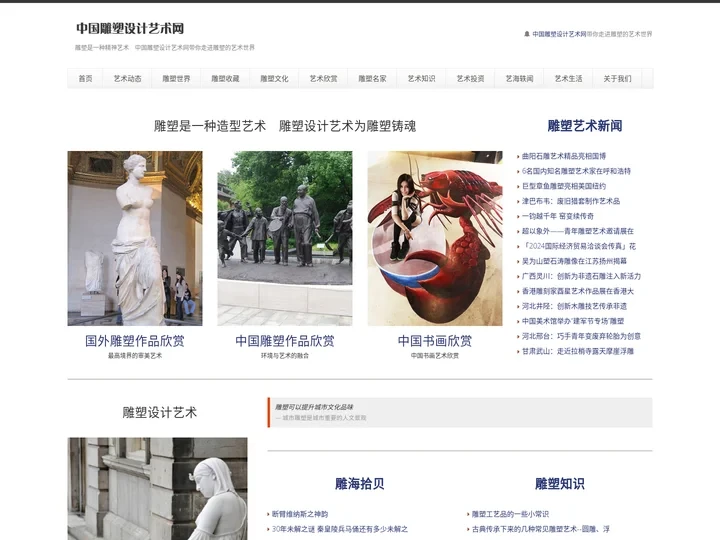Screen dimensions: 720x540
Task: Read news 曲阳石雕艺术精品亮相国博
Action: pos(564,156)
